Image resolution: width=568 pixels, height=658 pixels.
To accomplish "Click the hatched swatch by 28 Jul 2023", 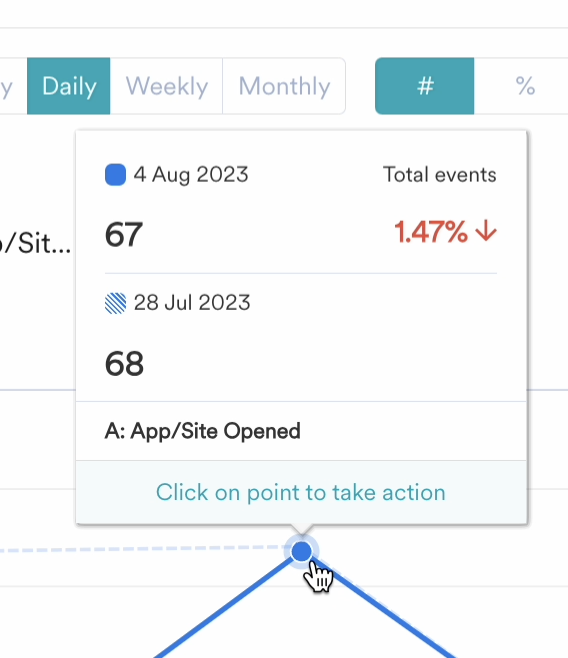I will (115, 303).
